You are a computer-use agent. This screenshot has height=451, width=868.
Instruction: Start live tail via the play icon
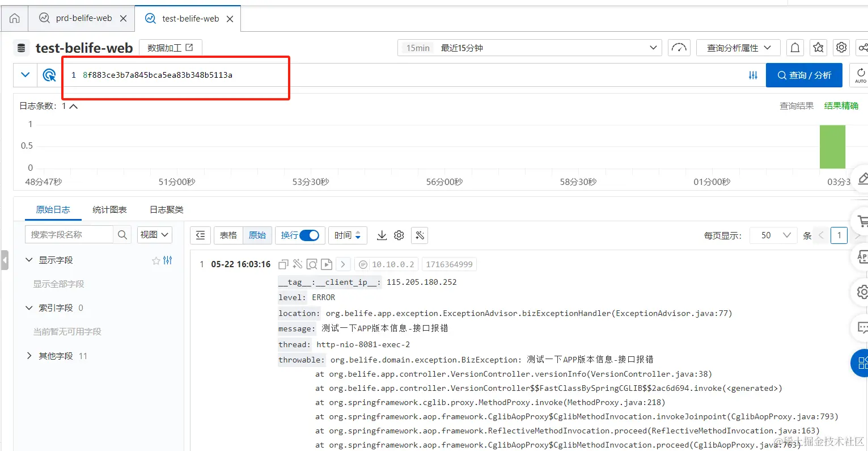[326, 264]
